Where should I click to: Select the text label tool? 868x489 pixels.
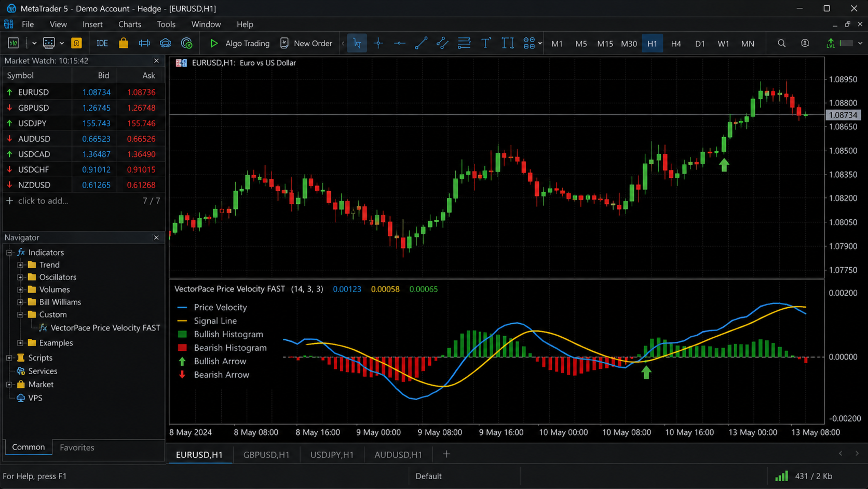pos(486,44)
